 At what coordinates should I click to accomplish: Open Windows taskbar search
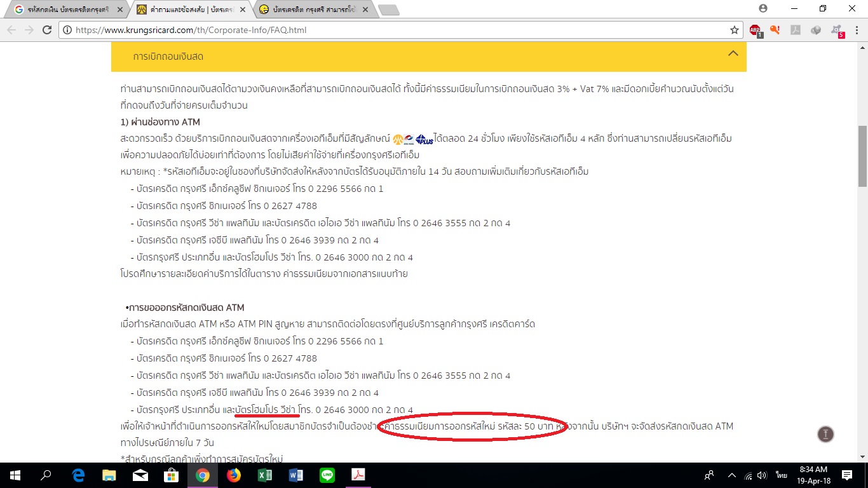click(46, 475)
